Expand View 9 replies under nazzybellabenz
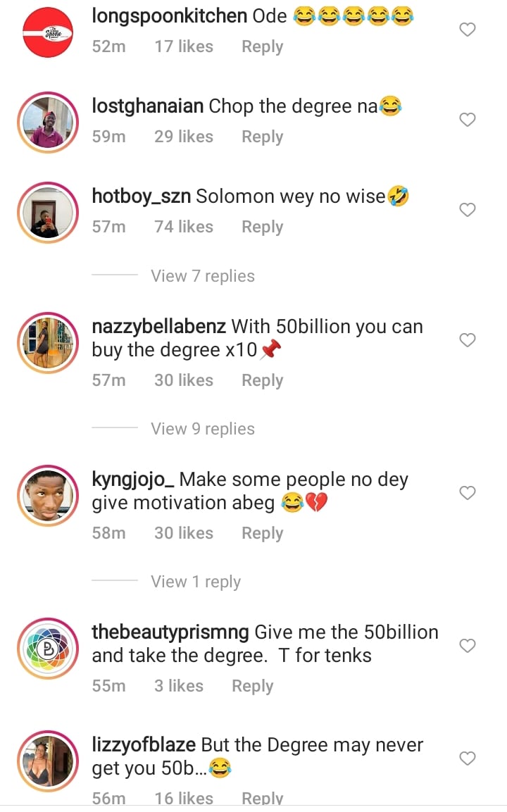The width and height of the screenshot is (507, 812). [203, 429]
